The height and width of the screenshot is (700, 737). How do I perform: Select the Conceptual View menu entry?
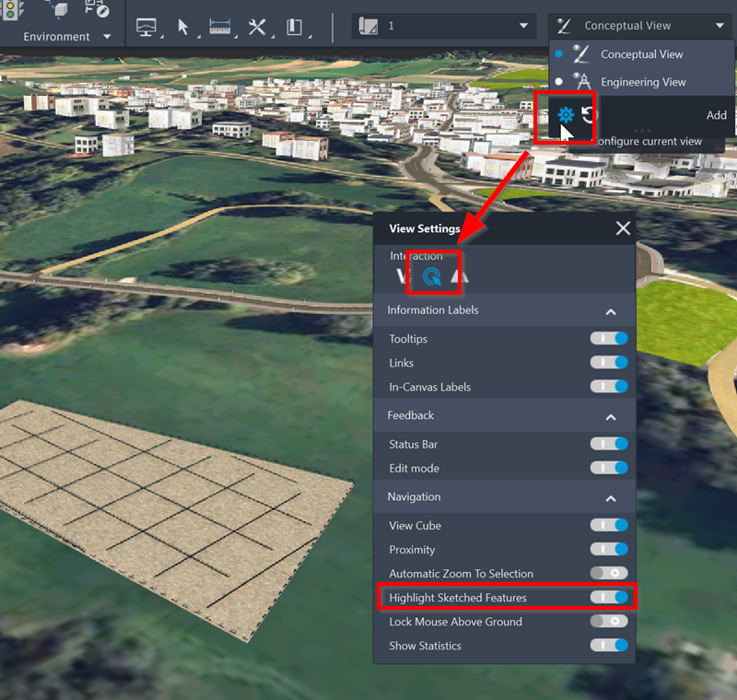(645, 54)
